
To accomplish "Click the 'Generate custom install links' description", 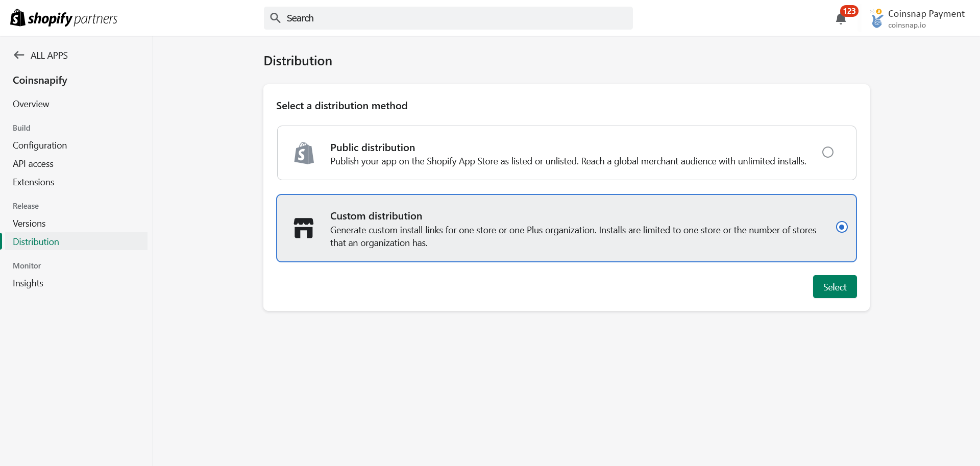I will [573, 236].
